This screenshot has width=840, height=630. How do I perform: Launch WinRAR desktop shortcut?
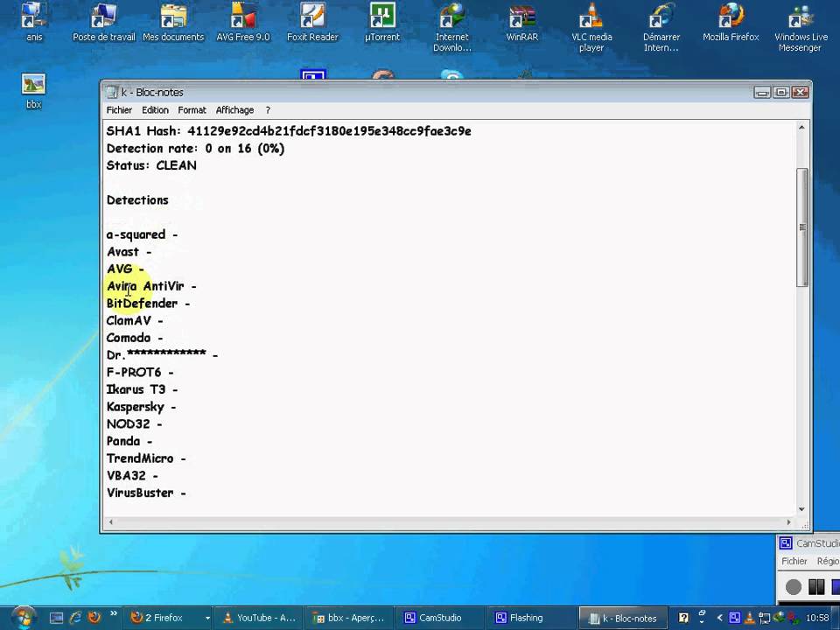(x=521, y=21)
